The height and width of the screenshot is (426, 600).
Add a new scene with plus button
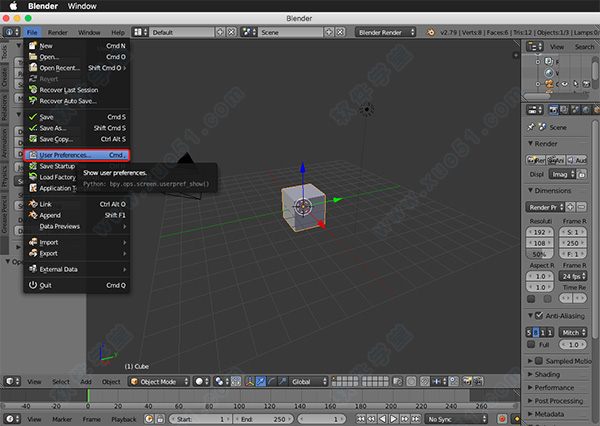(329, 32)
